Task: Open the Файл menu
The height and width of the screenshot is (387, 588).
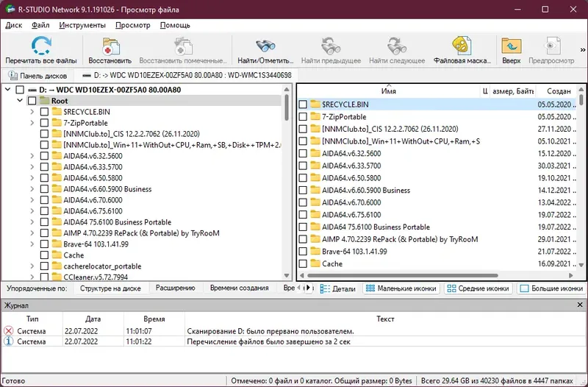Action: click(40, 25)
